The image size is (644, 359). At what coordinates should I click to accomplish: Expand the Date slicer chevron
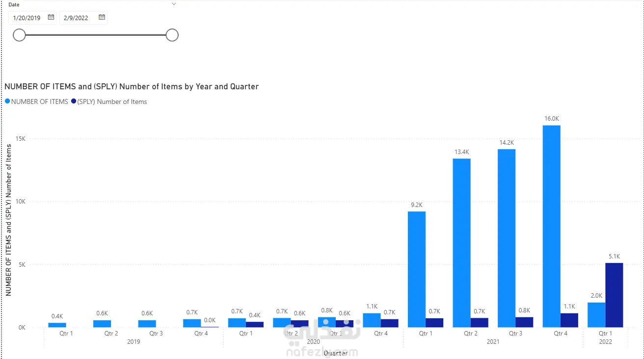(173, 4)
